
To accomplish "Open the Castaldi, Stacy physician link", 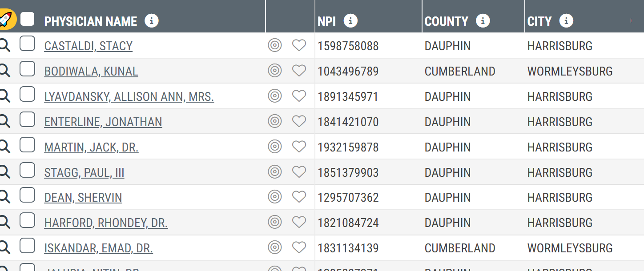I will click(89, 46).
